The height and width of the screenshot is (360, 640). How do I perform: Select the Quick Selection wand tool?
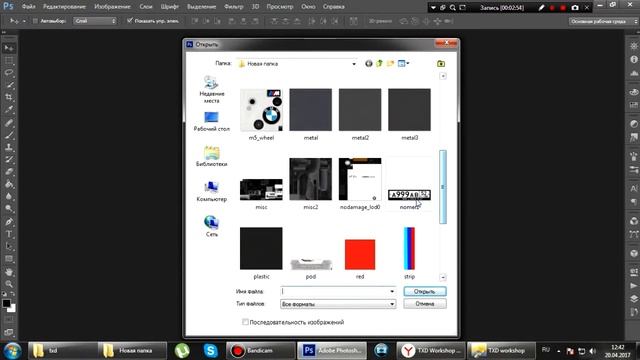[9, 85]
